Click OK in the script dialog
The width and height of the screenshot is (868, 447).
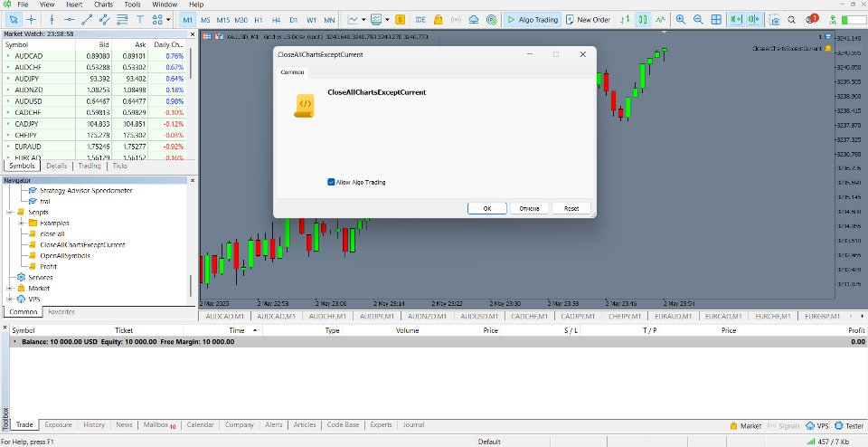[x=487, y=208]
